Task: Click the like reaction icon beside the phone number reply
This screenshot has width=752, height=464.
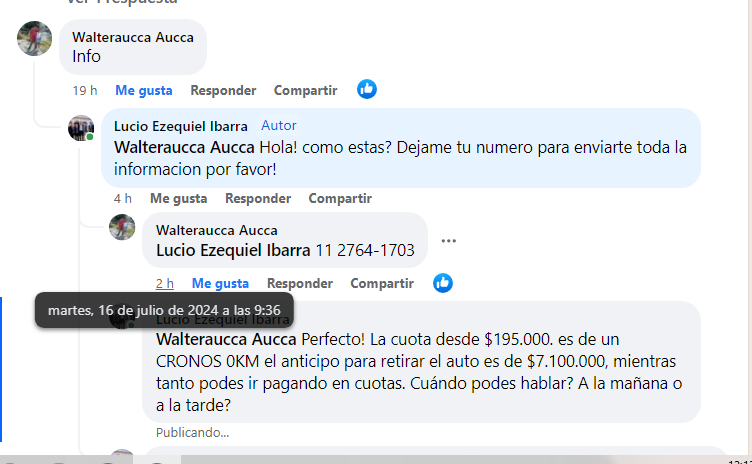Action: tap(443, 283)
